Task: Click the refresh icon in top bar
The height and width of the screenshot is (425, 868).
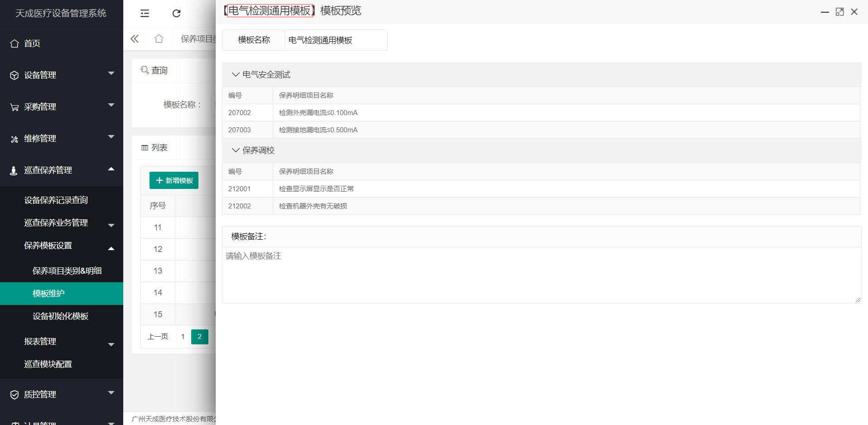Action: coord(177,13)
